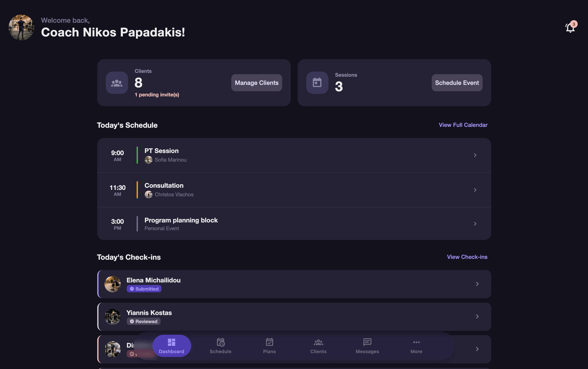Open Messages in bottom navigation
This screenshot has height=369, width=588.
pyautogui.click(x=367, y=346)
